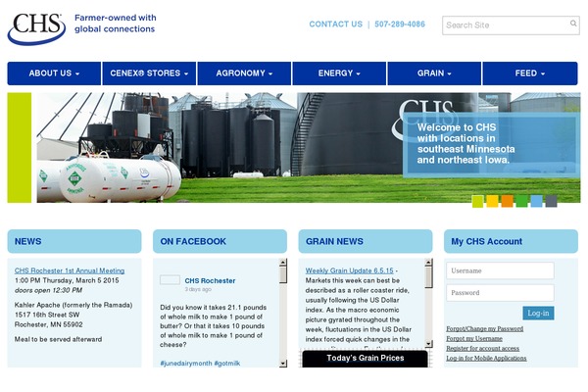Select the green slide swatch

click(521, 201)
